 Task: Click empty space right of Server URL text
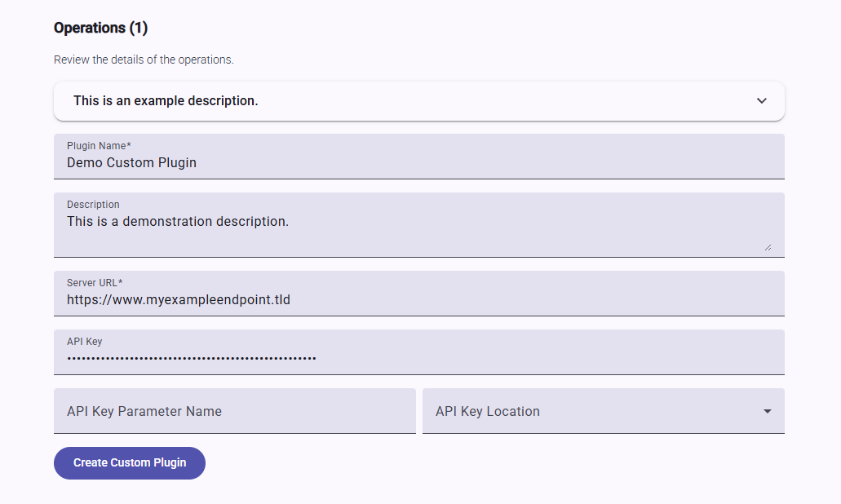click(530, 299)
